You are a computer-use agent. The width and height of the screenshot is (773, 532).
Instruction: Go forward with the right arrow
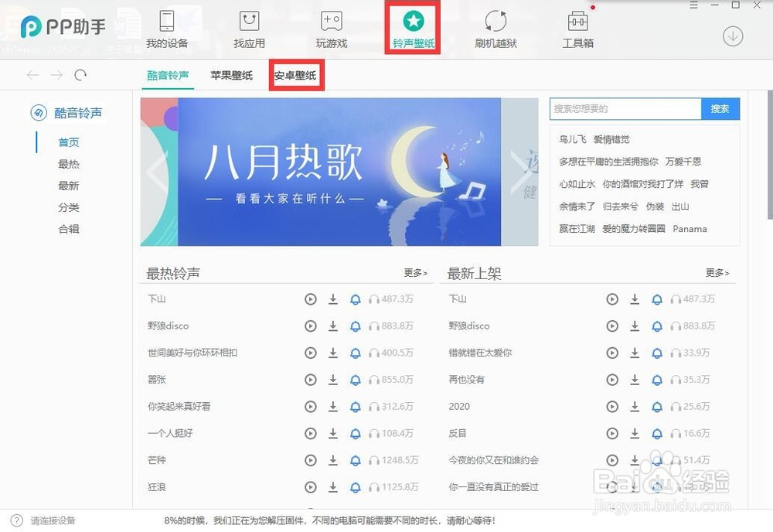click(56, 75)
